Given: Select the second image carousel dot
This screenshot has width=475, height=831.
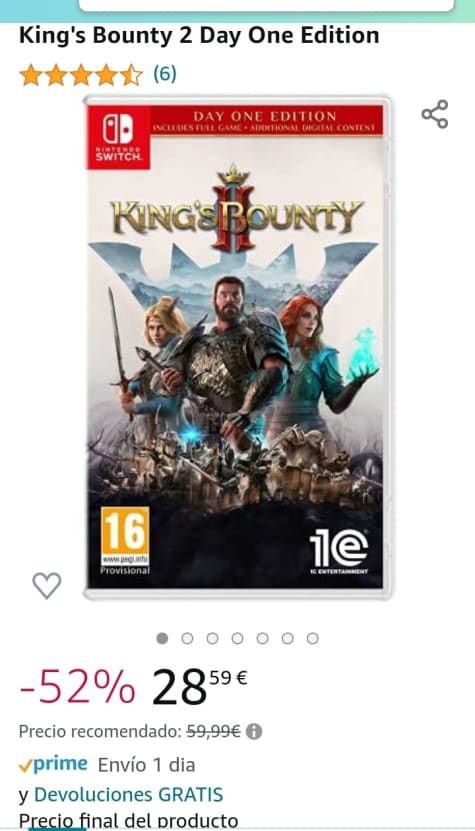Looking at the screenshot, I should coord(187,638).
